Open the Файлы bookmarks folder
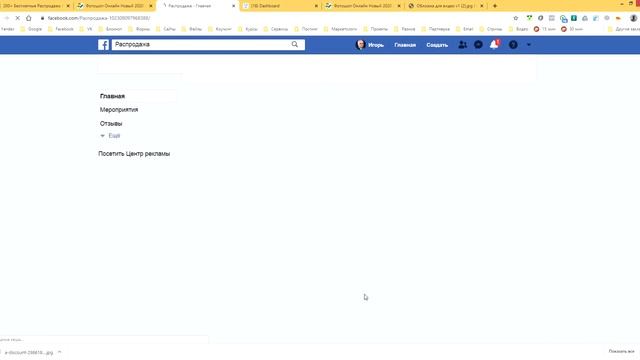Viewport: 640px width, 360px height. pos(192,29)
